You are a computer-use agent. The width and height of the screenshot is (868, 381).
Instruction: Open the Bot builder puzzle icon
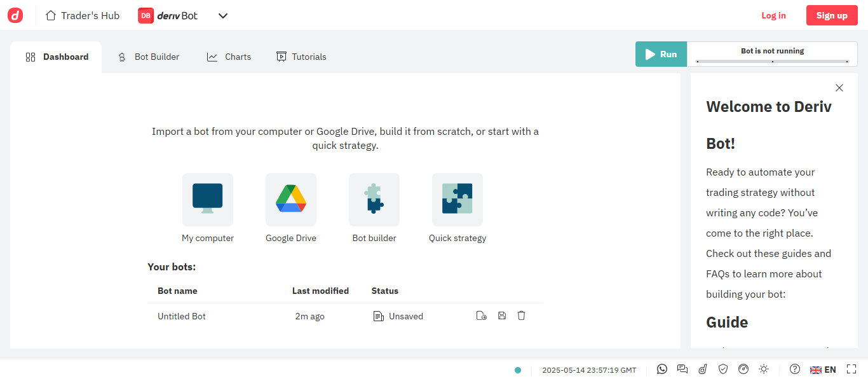pyautogui.click(x=374, y=199)
